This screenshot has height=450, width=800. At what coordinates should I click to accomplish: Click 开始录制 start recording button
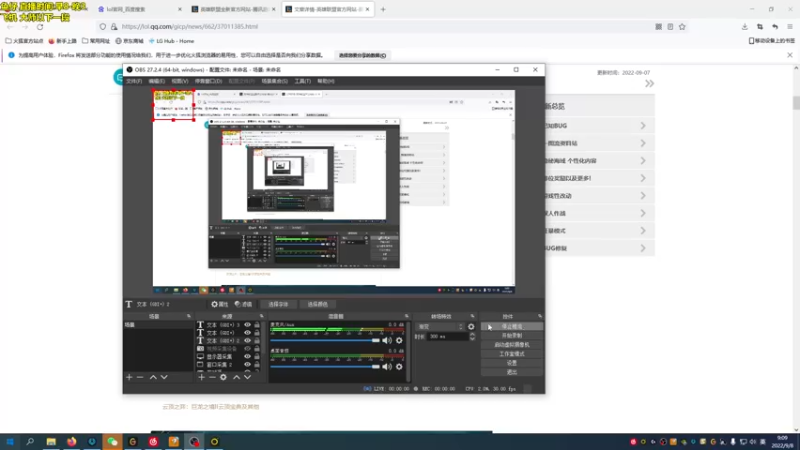[x=512, y=336]
